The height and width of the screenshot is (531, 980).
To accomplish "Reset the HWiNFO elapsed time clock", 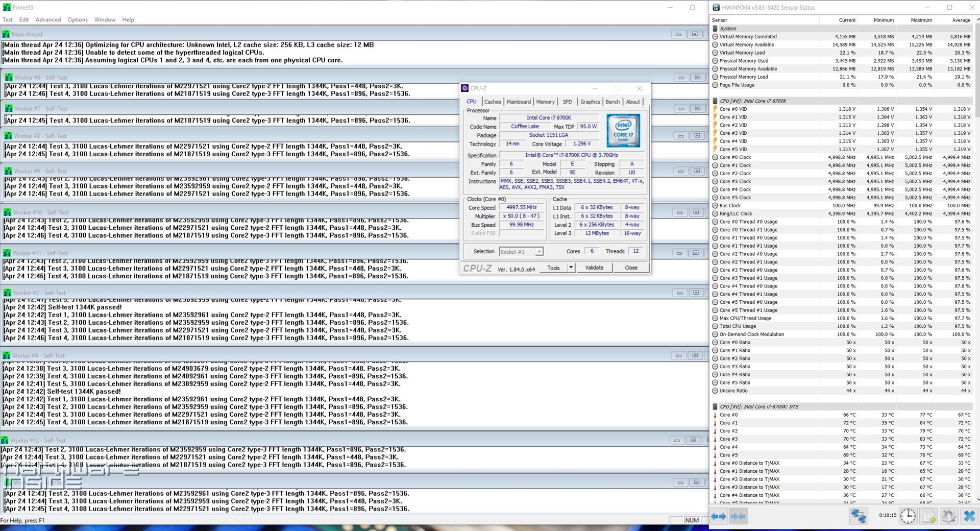I will point(908,516).
